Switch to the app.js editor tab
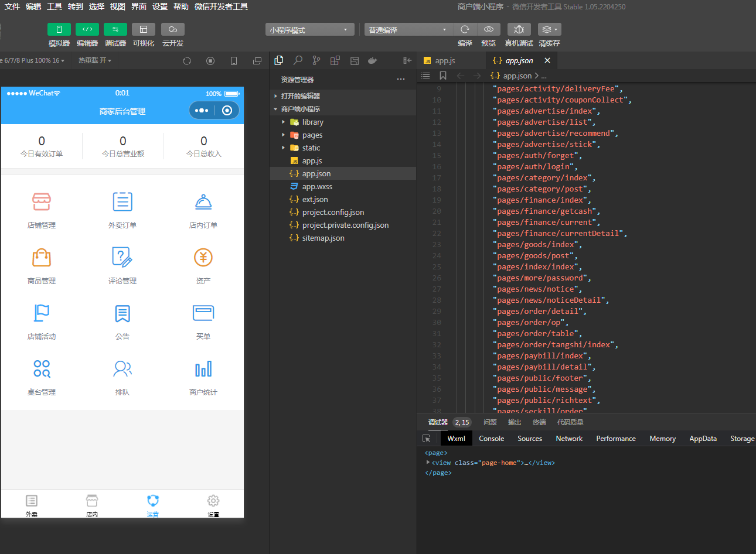Viewport: 756px width, 554px height. tap(445, 60)
